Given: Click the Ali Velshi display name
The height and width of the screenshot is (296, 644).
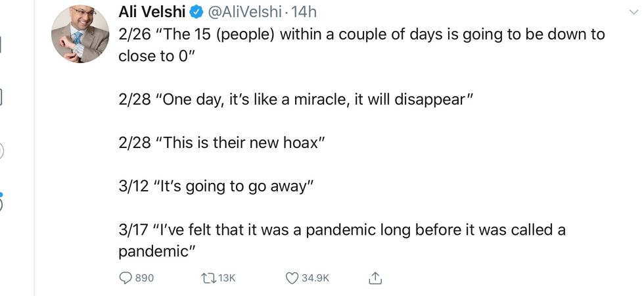Looking at the screenshot, I should point(152,12).
